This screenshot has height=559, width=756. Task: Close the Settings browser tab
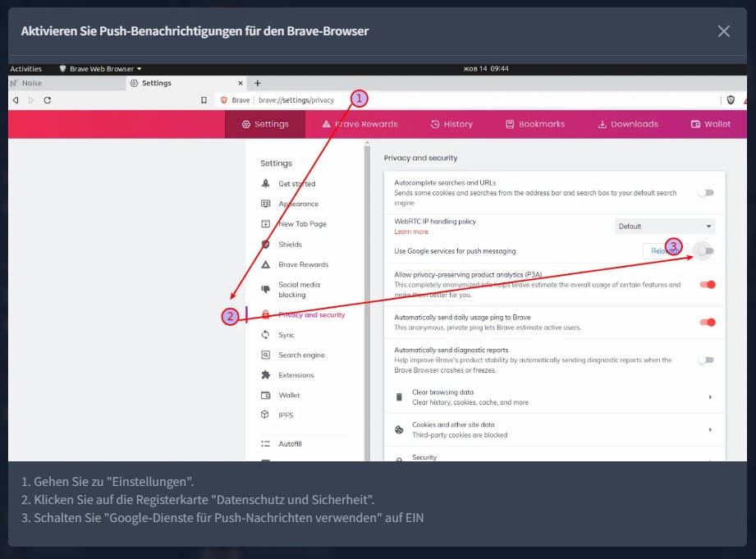pos(241,83)
